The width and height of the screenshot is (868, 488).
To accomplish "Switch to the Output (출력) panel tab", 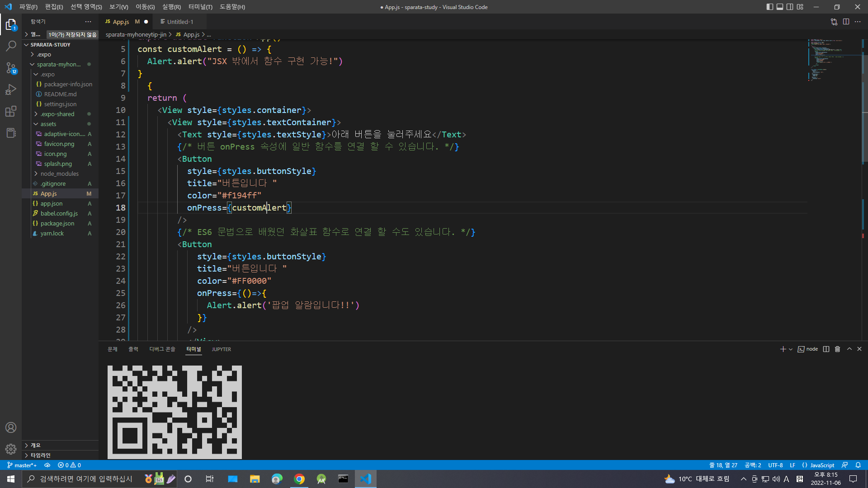I will click(x=133, y=349).
